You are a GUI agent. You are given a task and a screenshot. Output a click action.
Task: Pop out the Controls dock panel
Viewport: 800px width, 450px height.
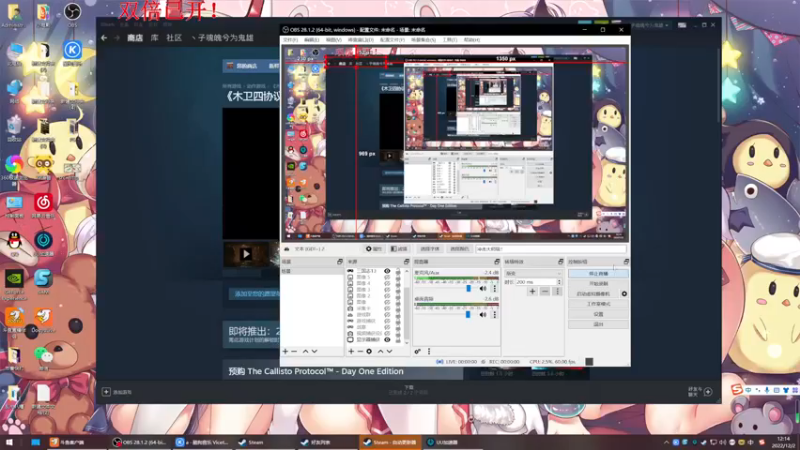tap(626, 262)
